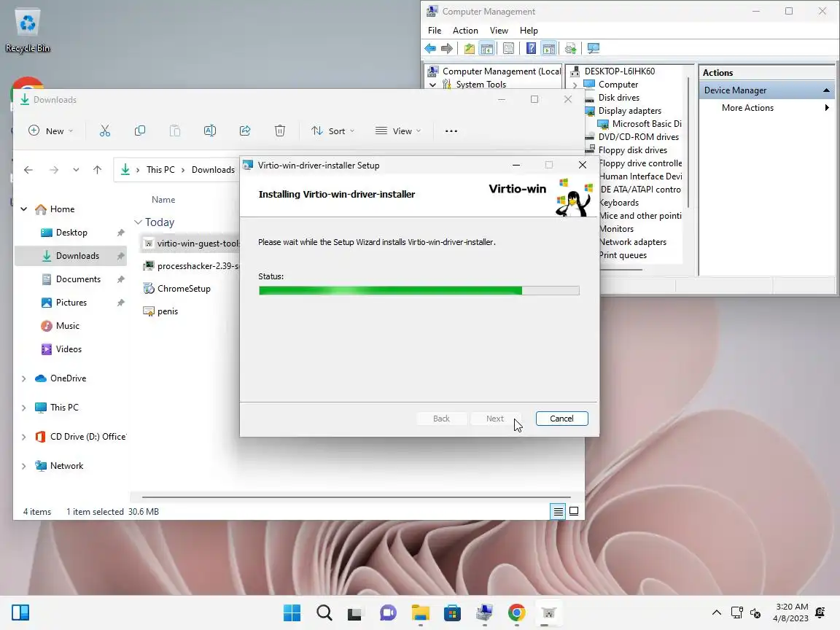Viewport: 840px width, 630px height.
Task: Click the Delete trash icon in Downloads
Action: (280, 131)
